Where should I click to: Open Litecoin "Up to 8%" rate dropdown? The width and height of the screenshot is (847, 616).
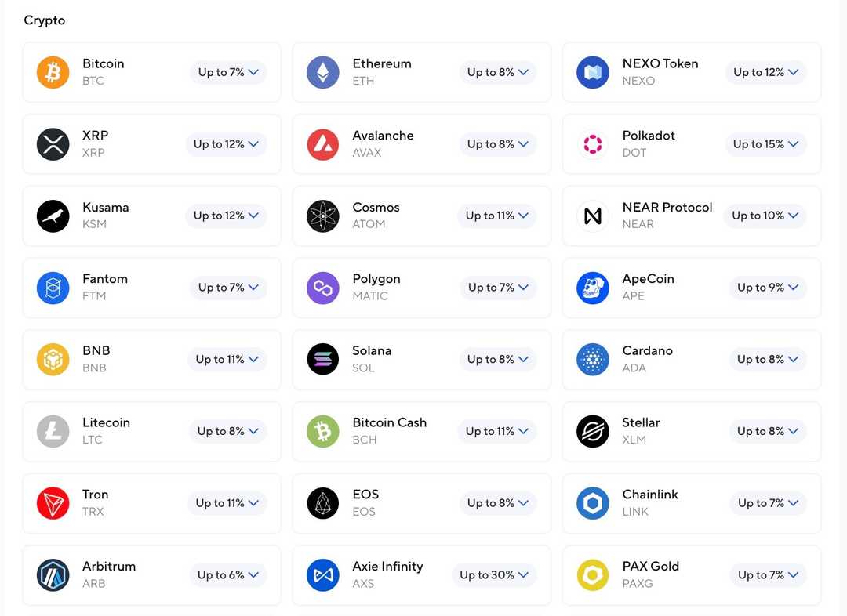[x=227, y=431]
